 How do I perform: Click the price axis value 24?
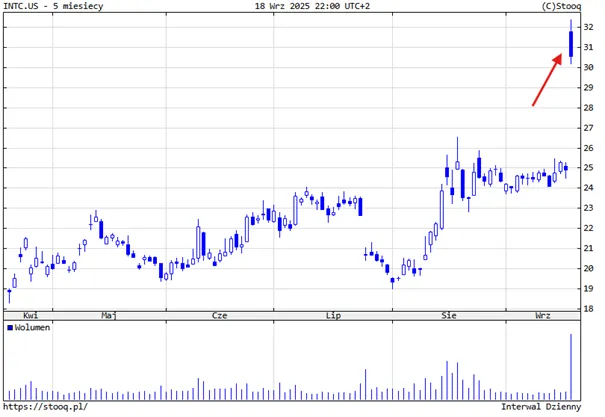point(588,188)
